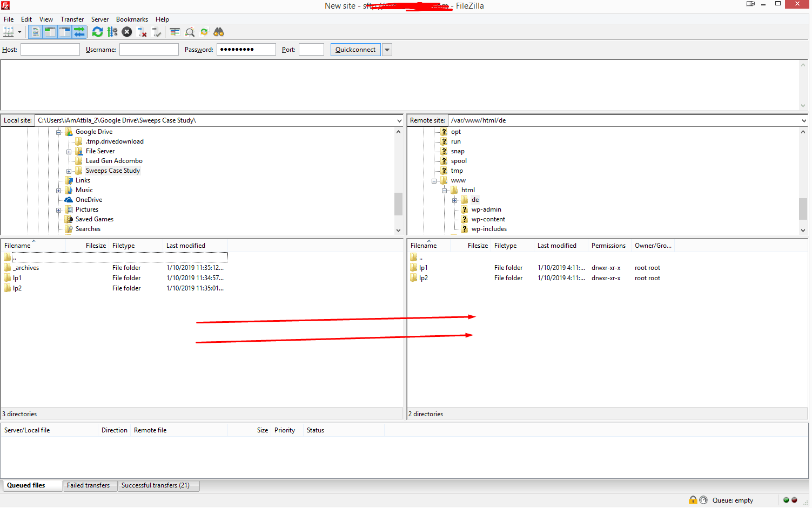This screenshot has height=508, width=812.
Task: Open the Remote site path dropdown
Action: 804,120
